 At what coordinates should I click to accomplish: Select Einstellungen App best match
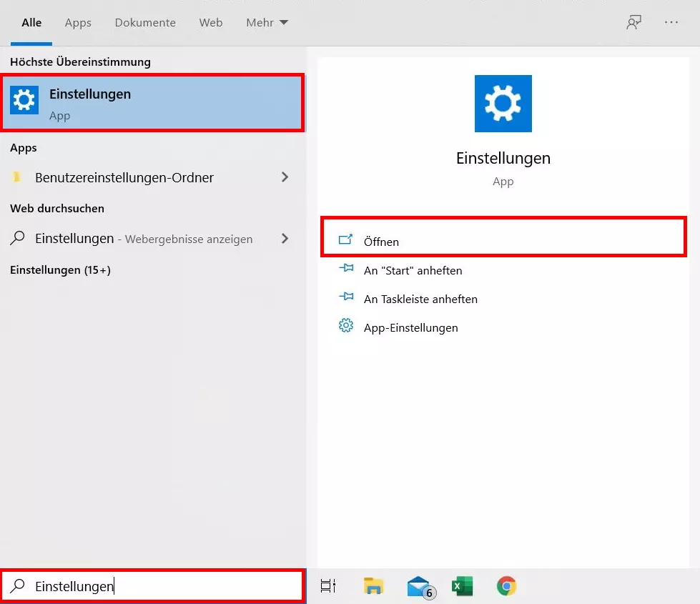(153, 103)
